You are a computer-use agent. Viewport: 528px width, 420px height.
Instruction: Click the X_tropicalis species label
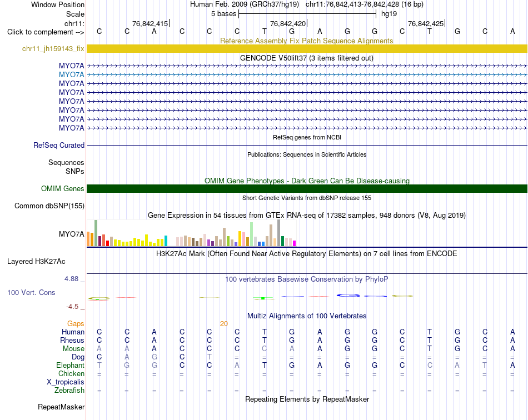point(66,382)
